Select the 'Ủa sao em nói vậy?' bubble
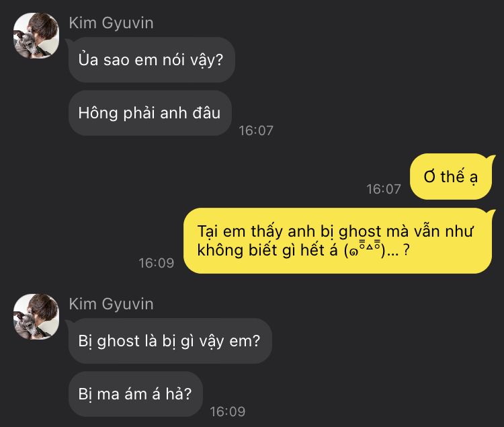504x427 pixels. pyautogui.click(x=152, y=60)
